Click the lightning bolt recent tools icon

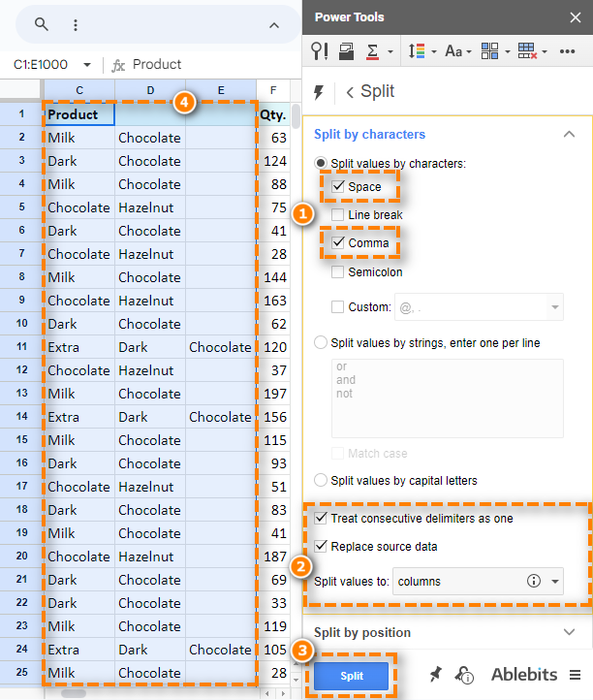[319, 92]
